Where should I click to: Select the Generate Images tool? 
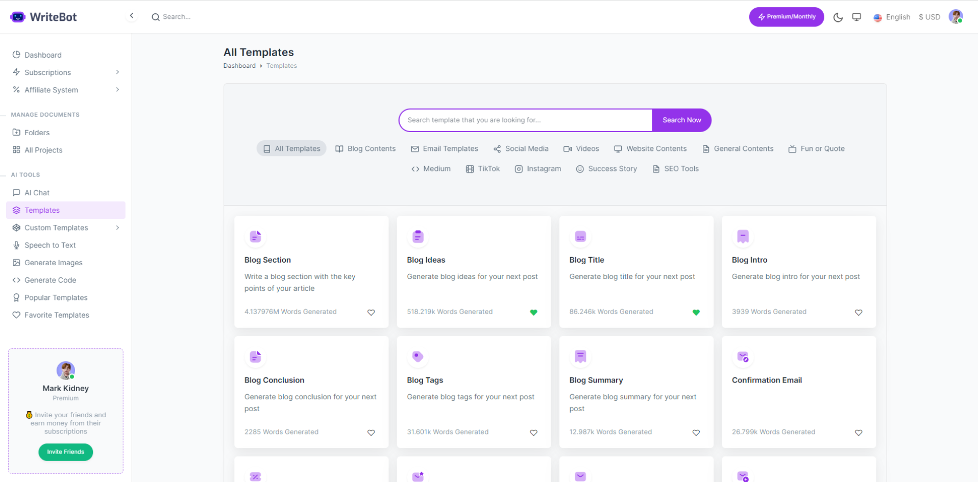coord(53,262)
